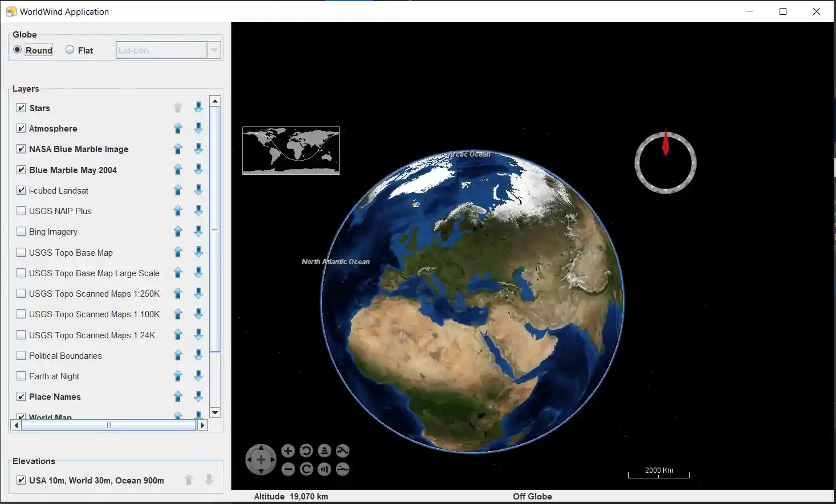The image size is (836, 504).
Task: Move Bing Imagery layer up
Action: pyautogui.click(x=178, y=232)
